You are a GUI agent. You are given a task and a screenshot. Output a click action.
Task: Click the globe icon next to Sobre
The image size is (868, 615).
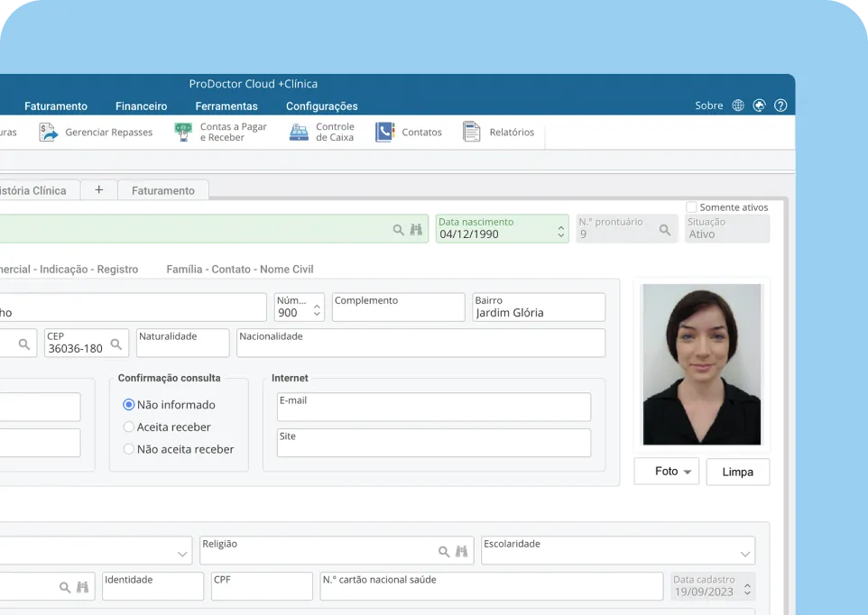pyautogui.click(x=738, y=106)
